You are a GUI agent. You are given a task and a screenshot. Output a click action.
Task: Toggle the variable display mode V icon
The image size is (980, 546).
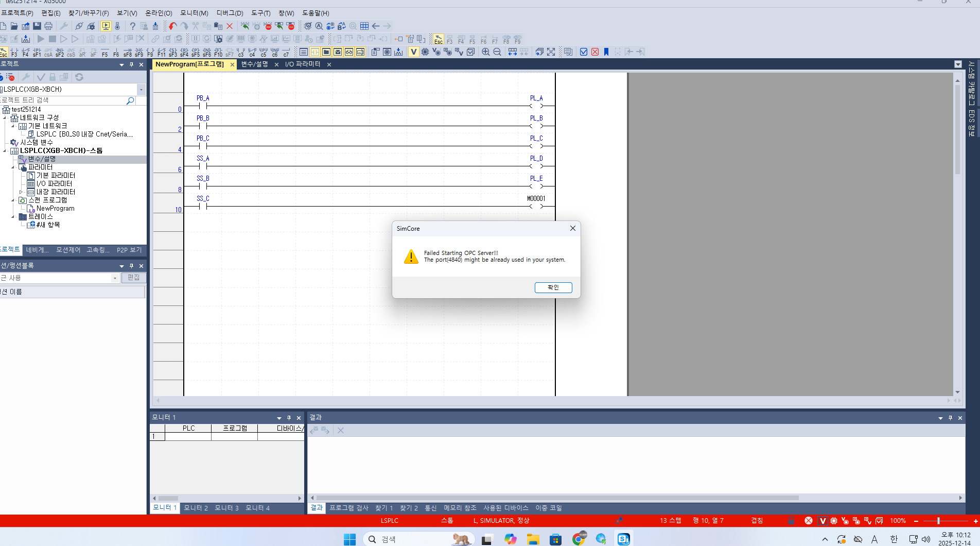pos(413,52)
